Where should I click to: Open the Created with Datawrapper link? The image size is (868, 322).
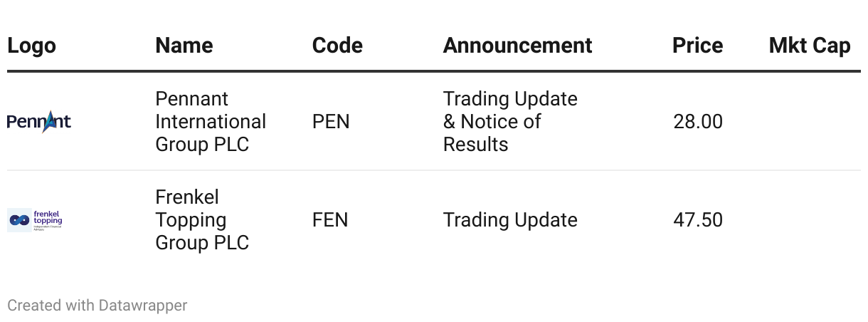coord(97,306)
